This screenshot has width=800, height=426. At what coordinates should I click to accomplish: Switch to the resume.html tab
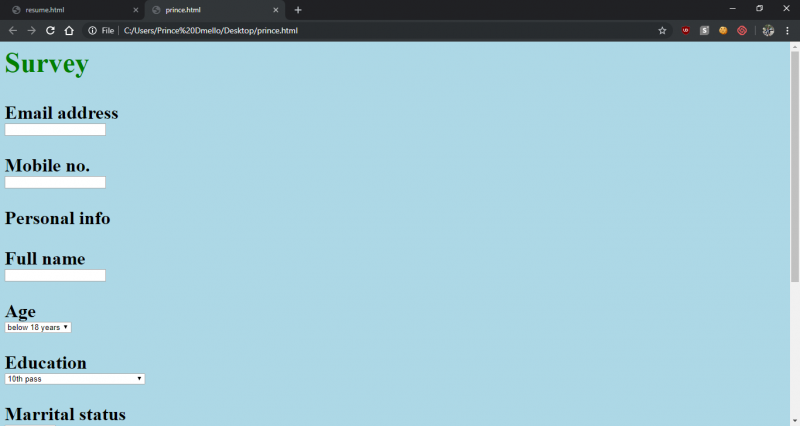tap(72, 10)
